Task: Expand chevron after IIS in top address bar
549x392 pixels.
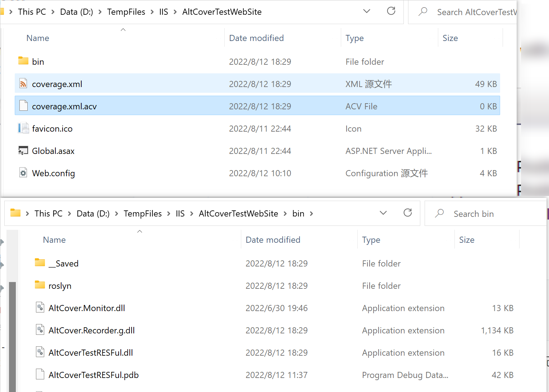Action: click(175, 12)
